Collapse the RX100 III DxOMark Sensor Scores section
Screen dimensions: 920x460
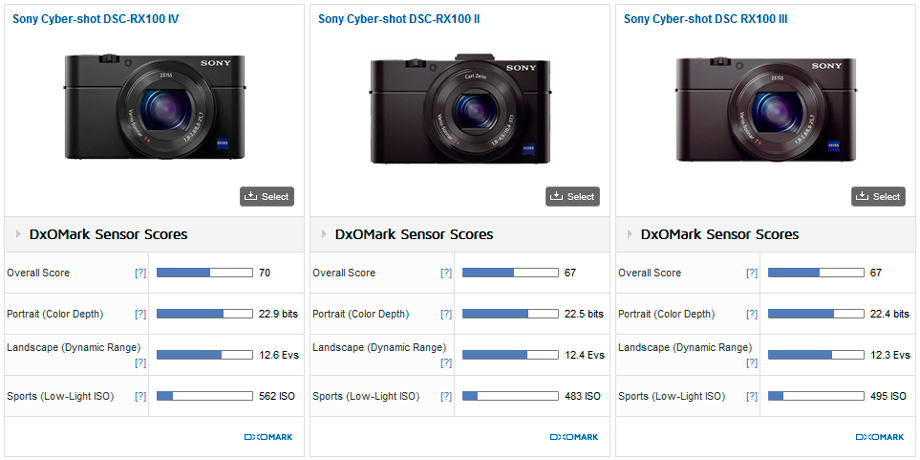coord(631,235)
